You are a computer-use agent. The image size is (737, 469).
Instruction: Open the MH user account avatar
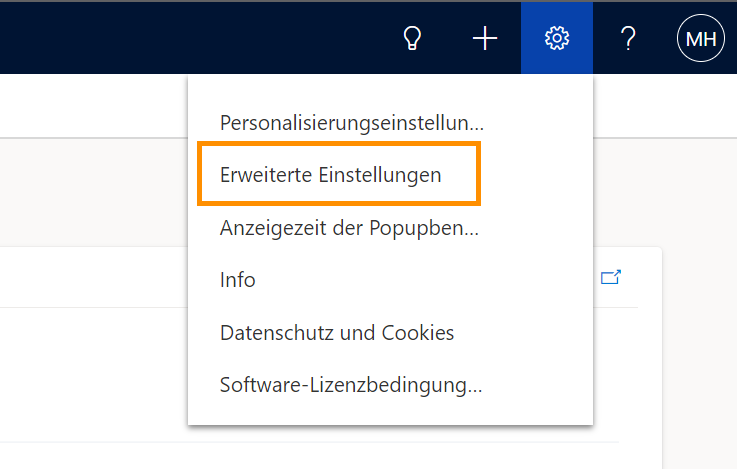click(701, 38)
